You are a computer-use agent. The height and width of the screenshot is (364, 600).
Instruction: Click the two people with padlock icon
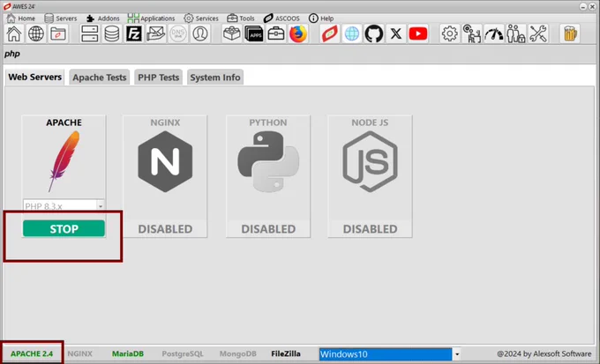[516, 33]
